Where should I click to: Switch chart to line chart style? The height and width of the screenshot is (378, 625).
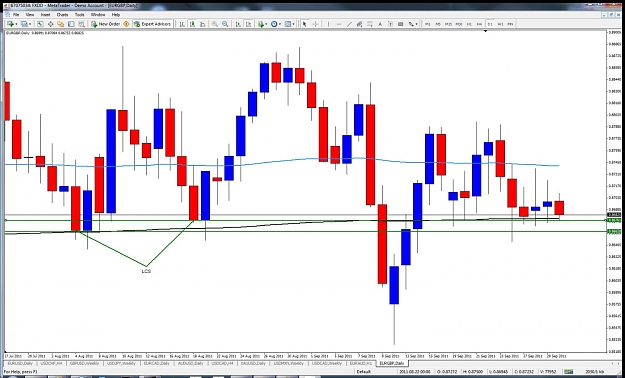click(x=202, y=24)
